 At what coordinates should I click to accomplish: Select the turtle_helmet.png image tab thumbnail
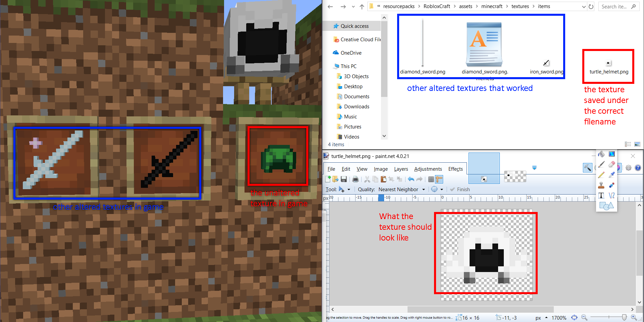pyautogui.click(x=484, y=168)
